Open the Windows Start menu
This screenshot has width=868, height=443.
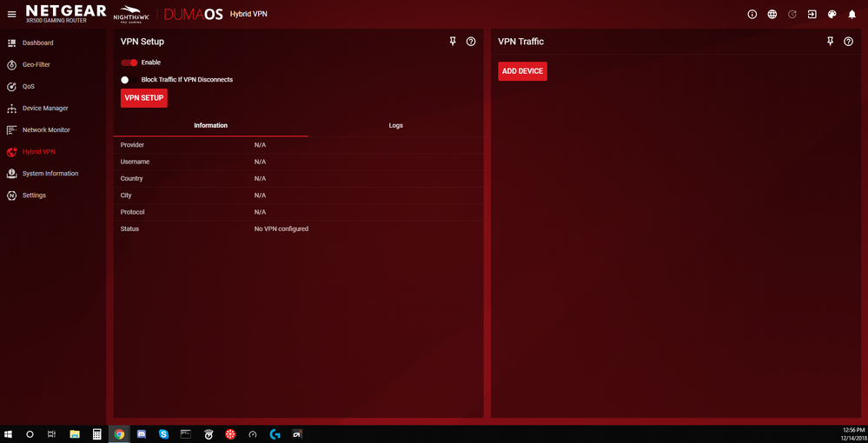[x=9, y=434]
